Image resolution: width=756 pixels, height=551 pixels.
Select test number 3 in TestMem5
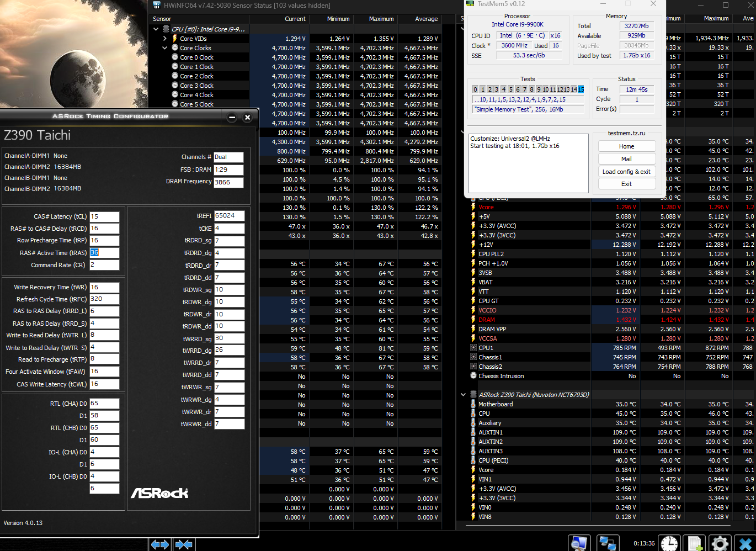[x=496, y=89]
